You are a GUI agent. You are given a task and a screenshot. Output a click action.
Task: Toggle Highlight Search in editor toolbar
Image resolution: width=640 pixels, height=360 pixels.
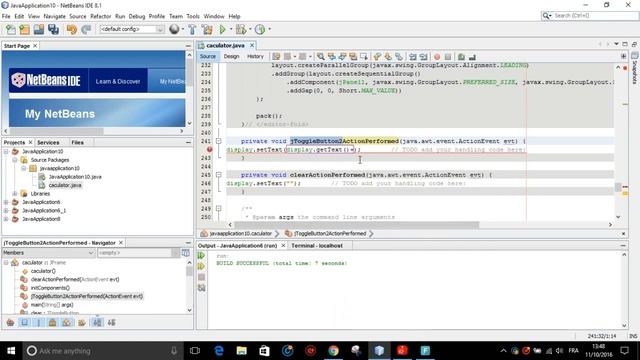tap(353, 57)
